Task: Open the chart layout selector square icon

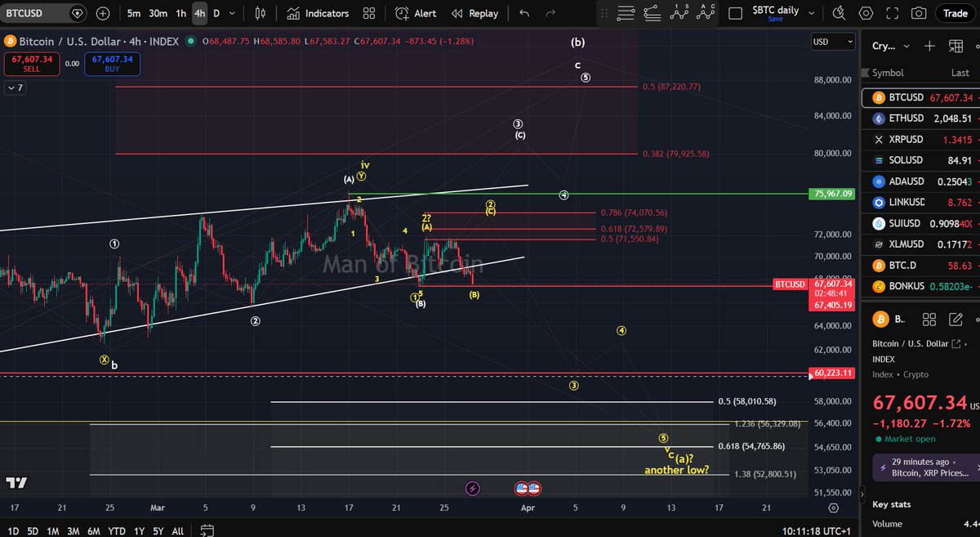Action: point(735,14)
